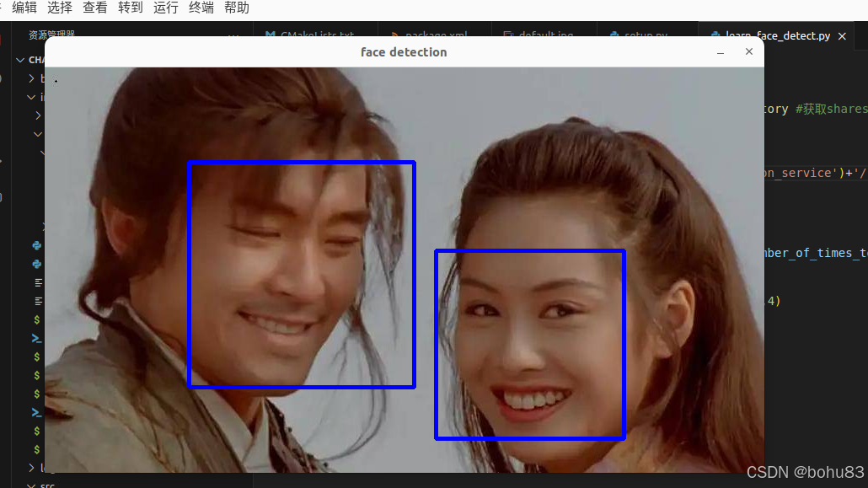Open the 查看 menu
868x488 pixels.
click(95, 8)
